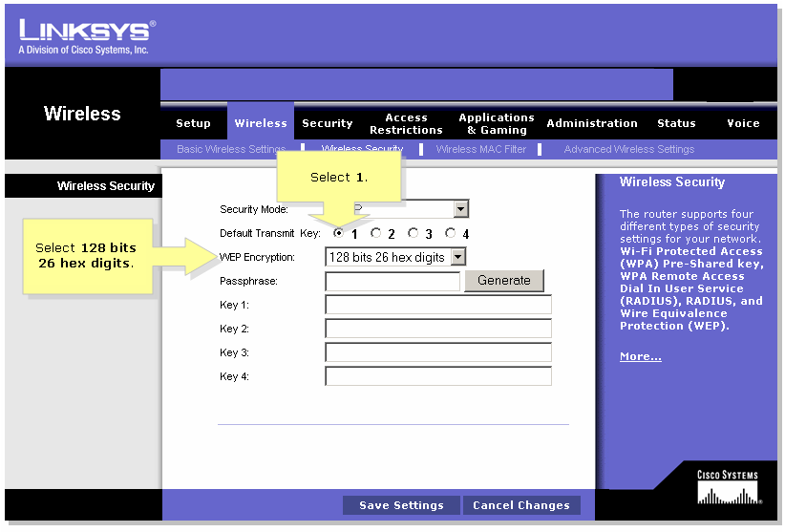Select Default Transmit Key 1 radio button
This screenshot has width=785, height=532.
click(x=338, y=233)
